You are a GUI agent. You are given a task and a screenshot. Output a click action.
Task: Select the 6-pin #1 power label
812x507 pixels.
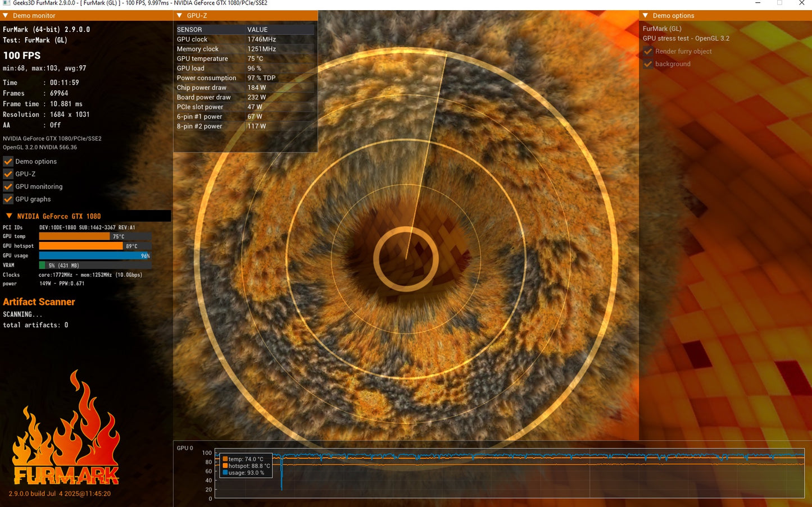[199, 117]
